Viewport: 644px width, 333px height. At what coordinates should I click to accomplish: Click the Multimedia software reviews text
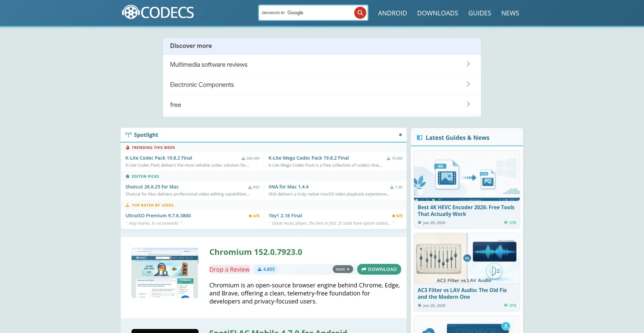point(209,64)
